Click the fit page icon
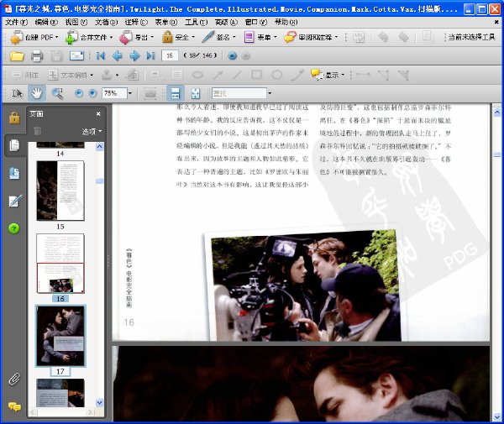Viewport: 504px width, 424px height. tap(196, 93)
